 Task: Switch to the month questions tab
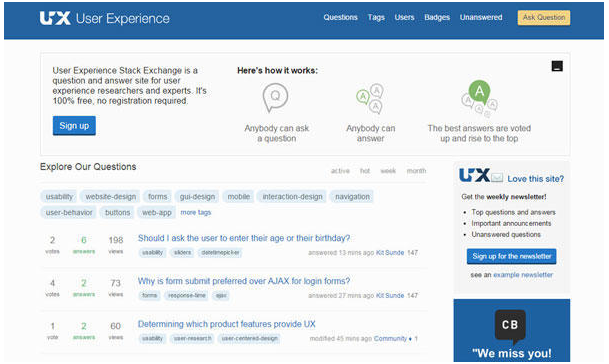(416, 171)
